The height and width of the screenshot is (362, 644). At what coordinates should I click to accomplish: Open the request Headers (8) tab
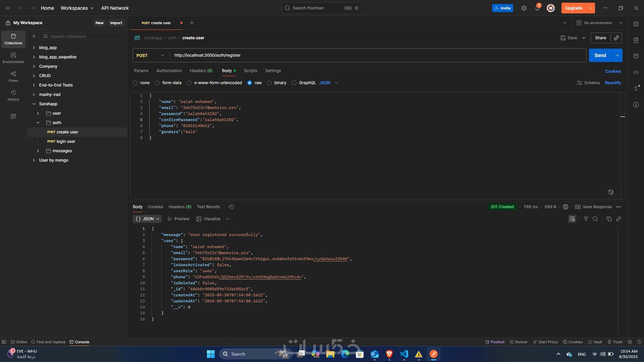[201, 71]
